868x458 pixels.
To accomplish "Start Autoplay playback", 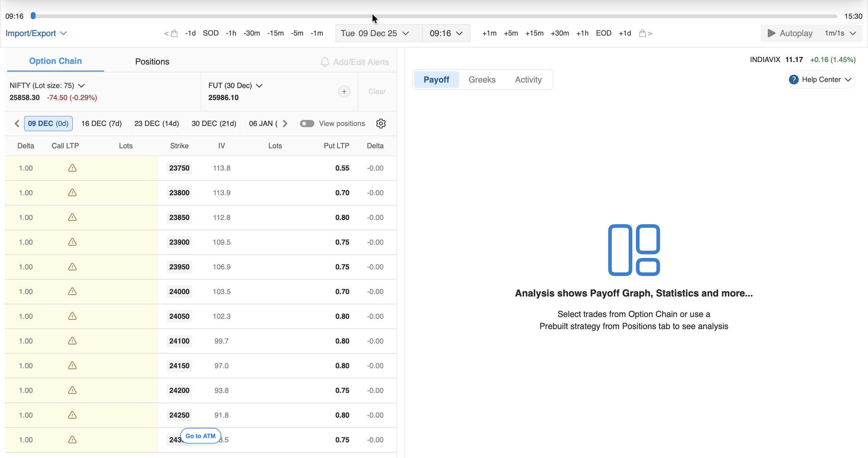I will [790, 33].
